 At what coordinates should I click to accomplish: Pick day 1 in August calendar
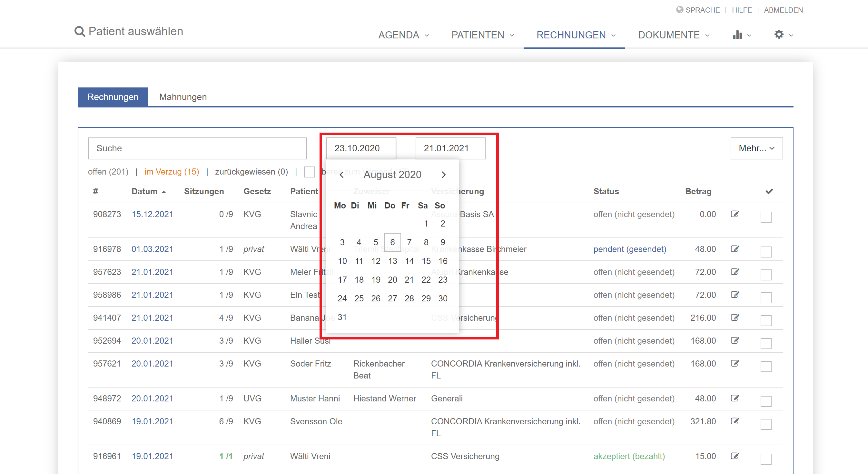pos(426,224)
